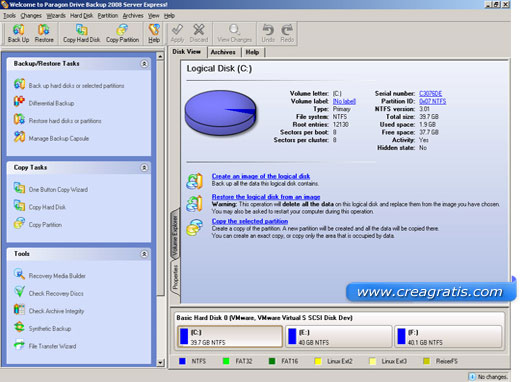Open the Partition menu
The image size is (530, 382).
108,16
